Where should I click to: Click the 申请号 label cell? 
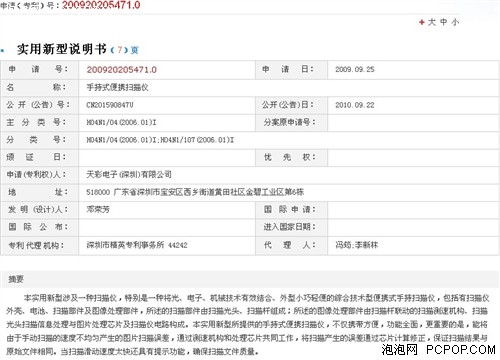40,70
